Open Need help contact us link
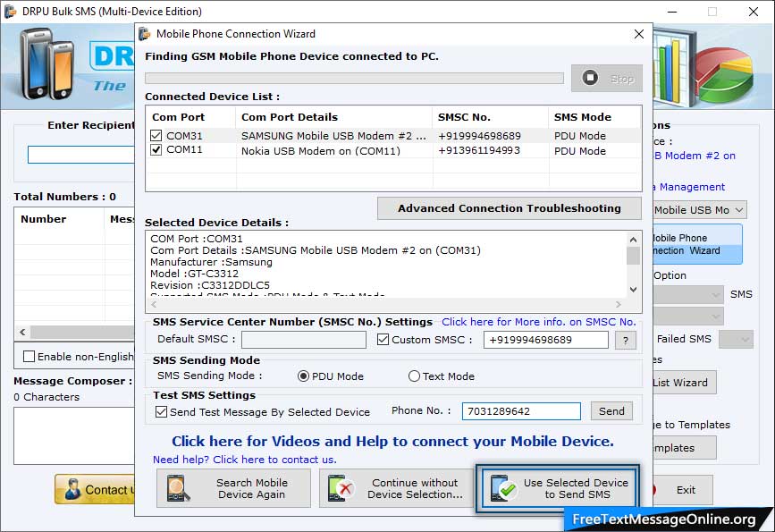The height and width of the screenshot is (532, 775). pyautogui.click(x=245, y=460)
